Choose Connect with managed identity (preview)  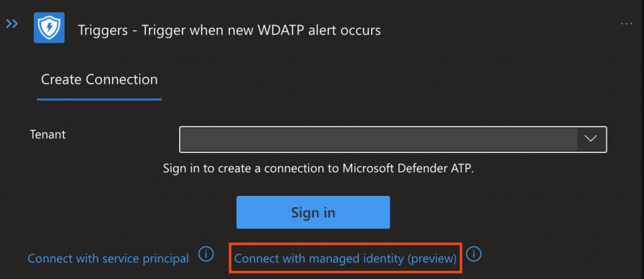point(345,259)
